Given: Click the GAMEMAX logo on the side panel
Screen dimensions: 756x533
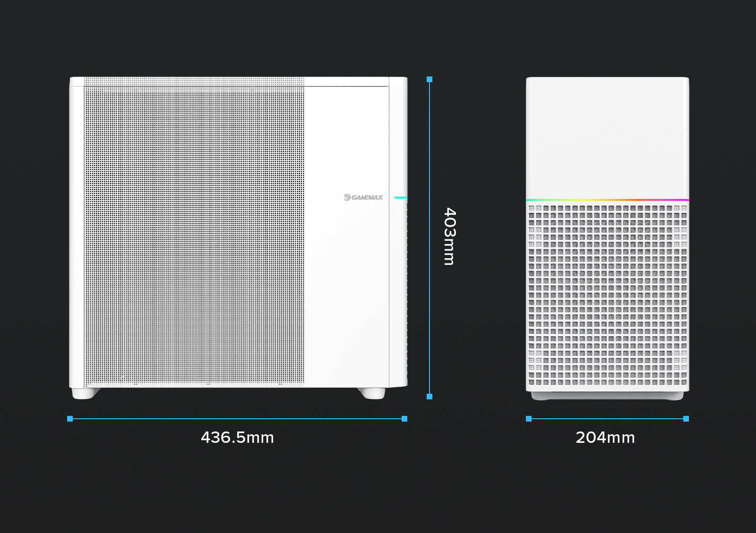Looking at the screenshot, I should click(x=363, y=197).
